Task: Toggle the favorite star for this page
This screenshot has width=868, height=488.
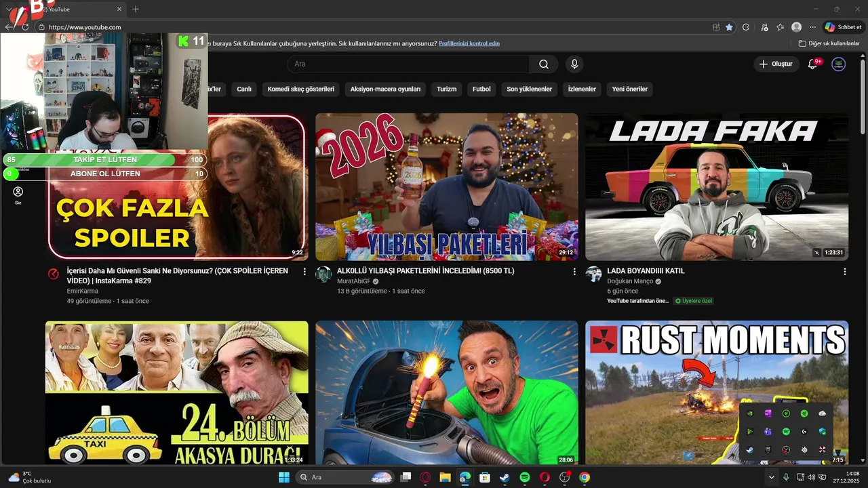Action: pyautogui.click(x=729, y=27)
